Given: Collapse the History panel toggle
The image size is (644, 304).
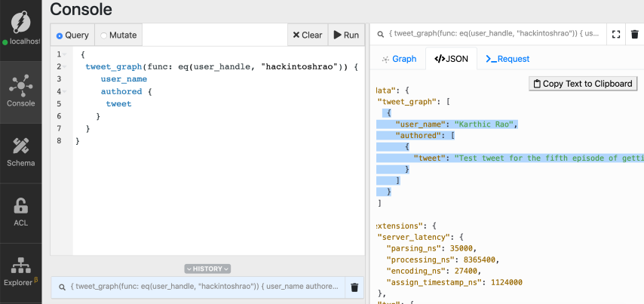Looking at the screenshot, I should (207, 269).
